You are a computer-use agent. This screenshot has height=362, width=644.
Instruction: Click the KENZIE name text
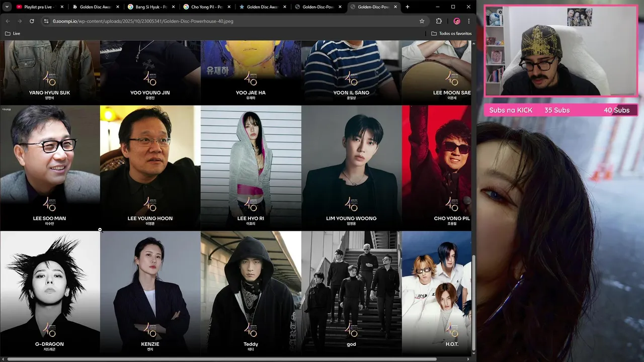(150, 344)
